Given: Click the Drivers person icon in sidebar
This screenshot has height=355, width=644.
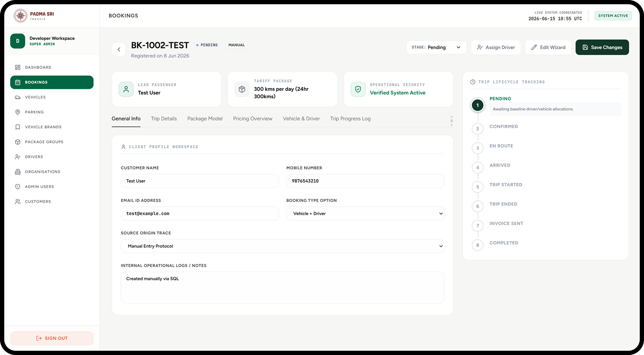Looking at the screenshot, I should 18,157.
